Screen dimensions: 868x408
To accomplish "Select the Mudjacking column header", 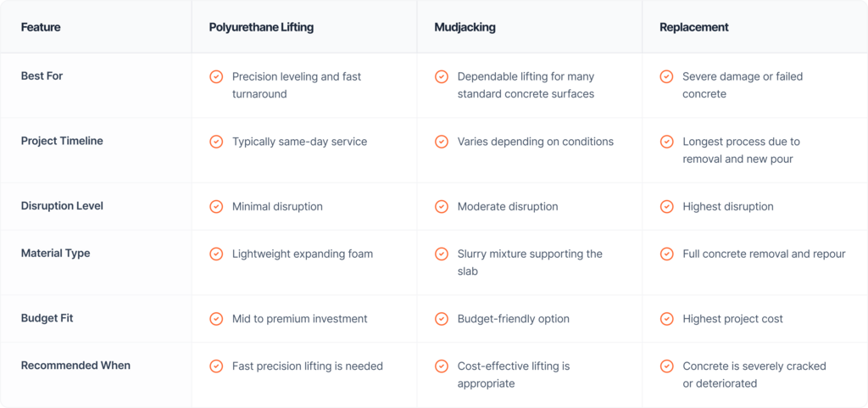I will tap(465, 27).
